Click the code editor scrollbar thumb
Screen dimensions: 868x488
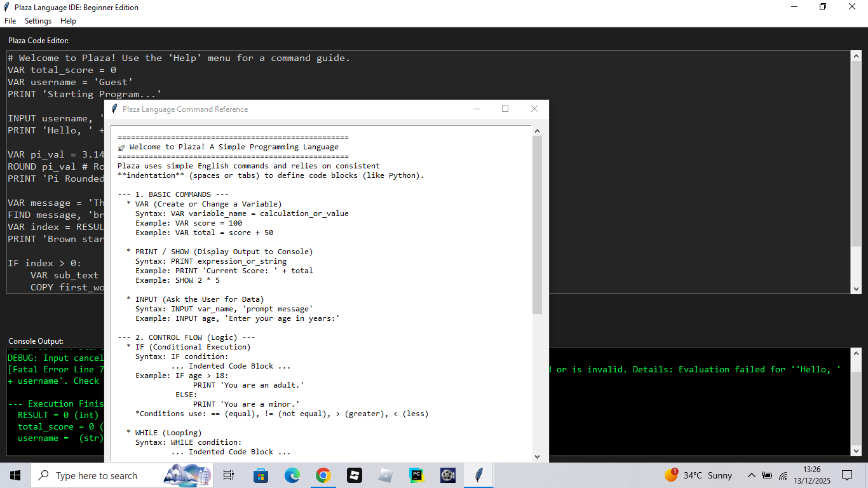[856, 154]
